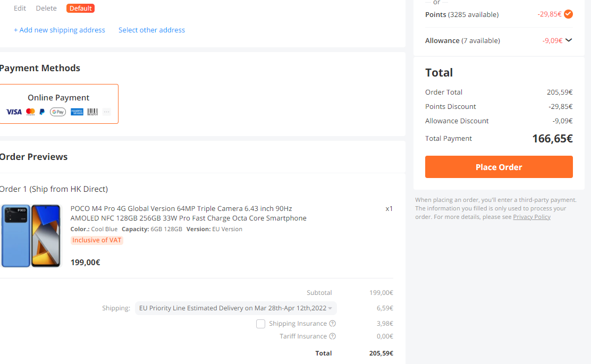Click the Allowance Discount row label
The width and height of the screenshot is (591, 364).
coord(457,121)
